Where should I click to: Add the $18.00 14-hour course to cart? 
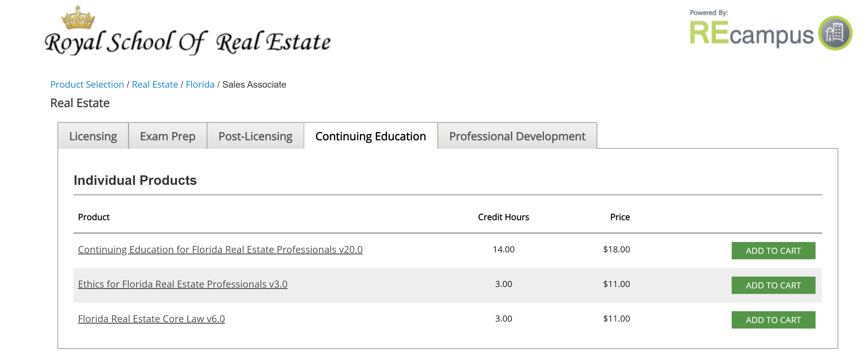click(x=773, y=251)
